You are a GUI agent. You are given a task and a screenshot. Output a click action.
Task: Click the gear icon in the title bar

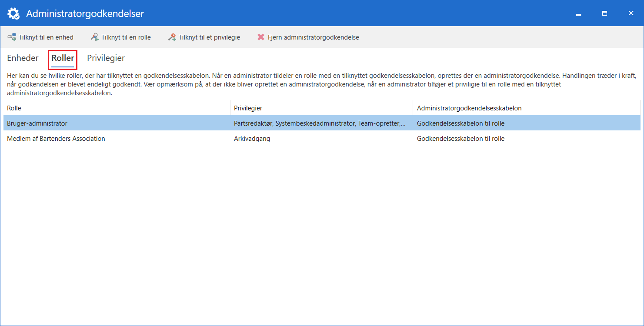coord(13,13)
